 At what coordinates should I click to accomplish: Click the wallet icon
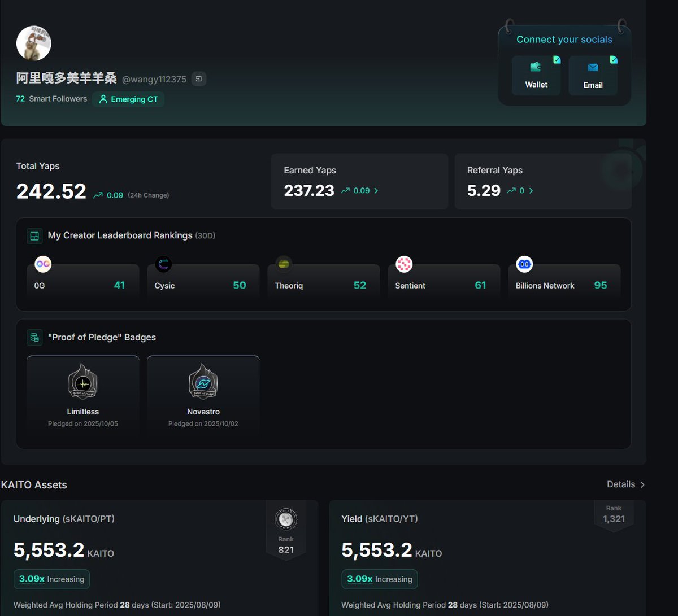pos(536,67)
